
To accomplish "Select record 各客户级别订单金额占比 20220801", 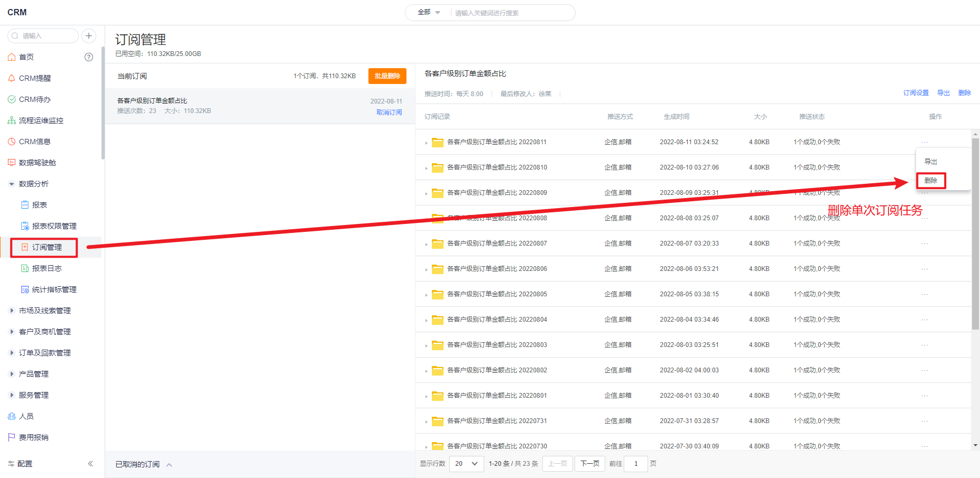I will 497,396.
